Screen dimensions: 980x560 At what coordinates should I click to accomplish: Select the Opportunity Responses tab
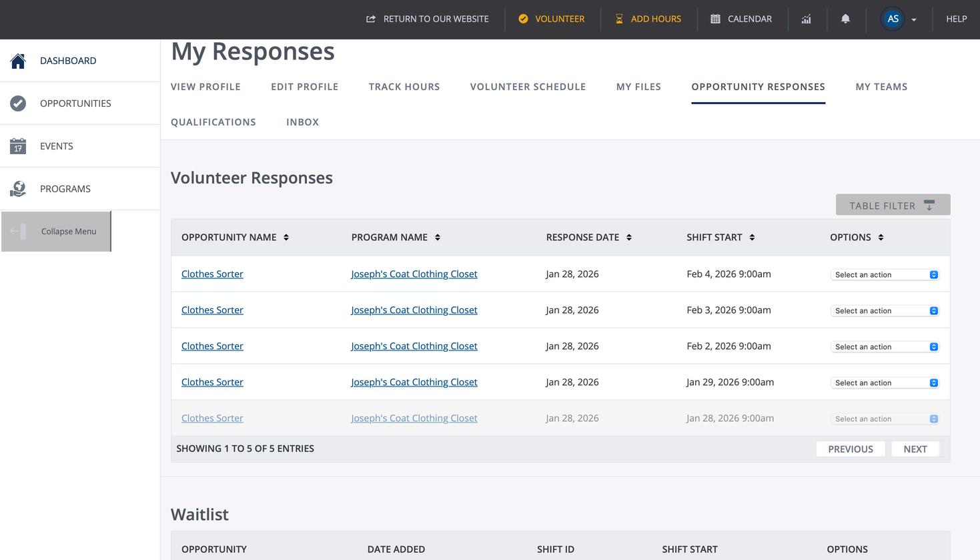[x=758, y=87]
